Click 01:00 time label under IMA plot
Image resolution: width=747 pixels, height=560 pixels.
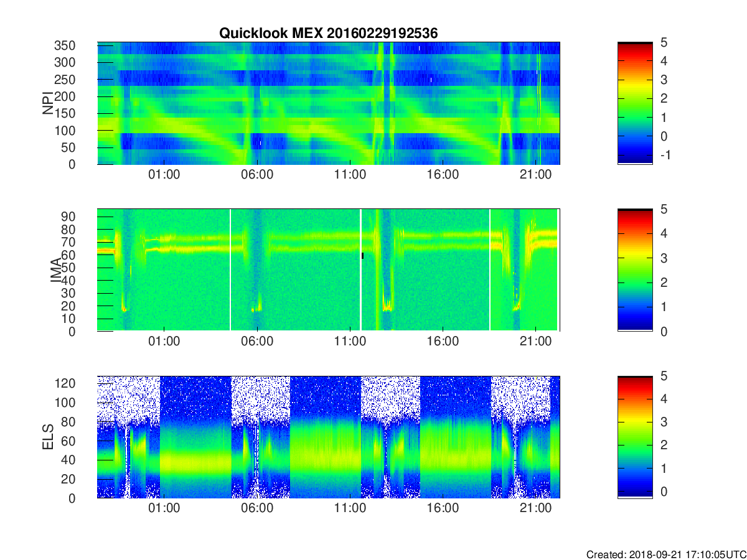164,342
